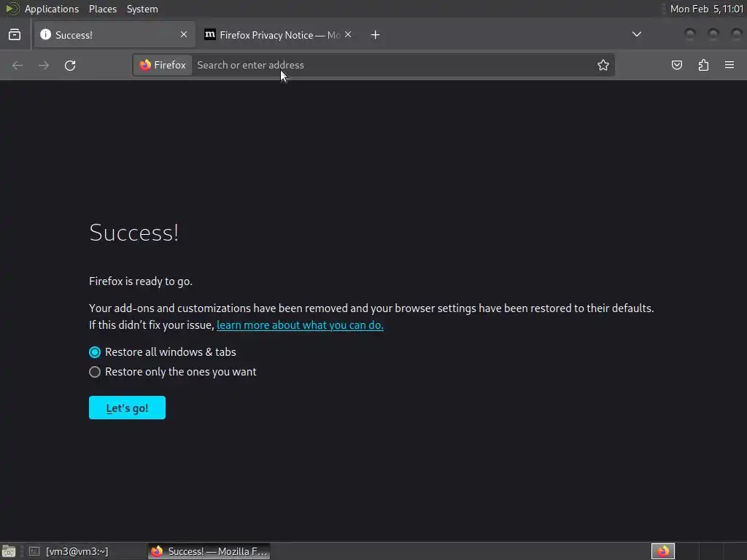Open the Save to Pocket icon

click(676, 65)
